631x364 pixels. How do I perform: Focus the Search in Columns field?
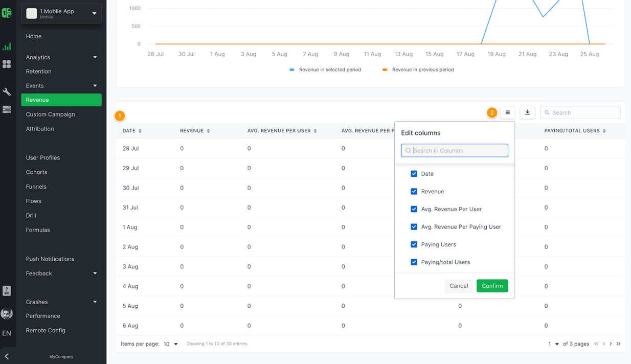pyautogui.click(x=455, y=150)
